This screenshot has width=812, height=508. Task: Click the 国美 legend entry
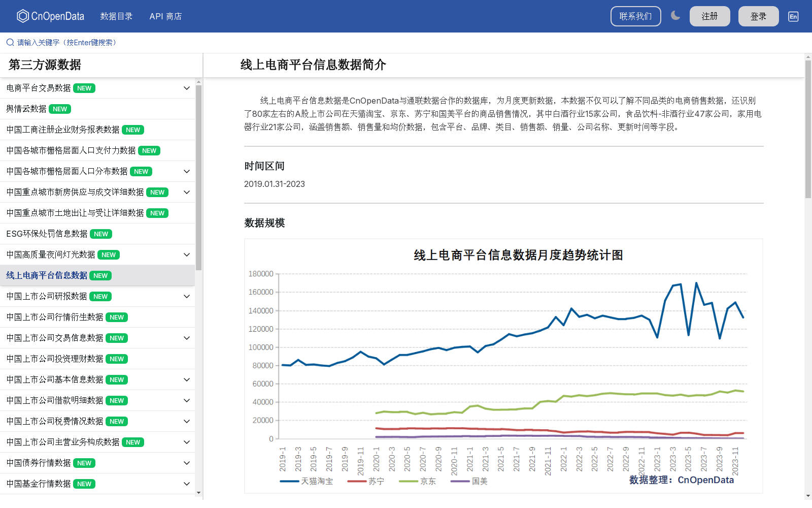coord(469,481)
